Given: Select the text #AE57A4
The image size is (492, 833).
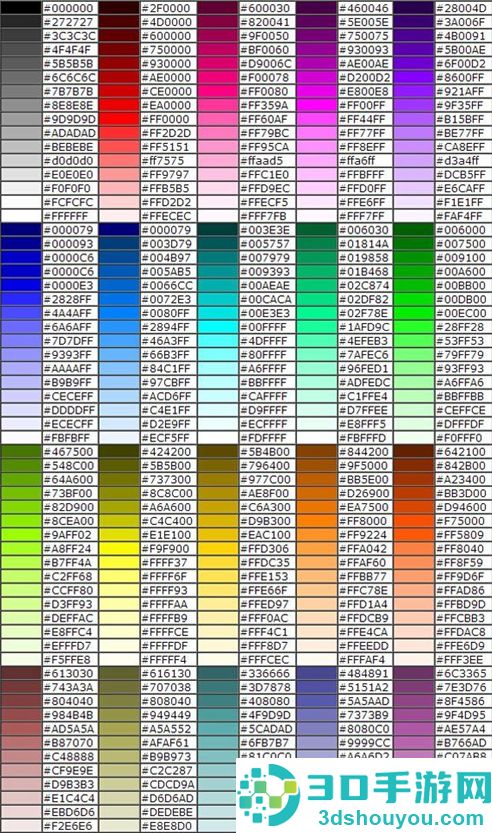Looking at the screenshot, I should (x=461, y=729).
